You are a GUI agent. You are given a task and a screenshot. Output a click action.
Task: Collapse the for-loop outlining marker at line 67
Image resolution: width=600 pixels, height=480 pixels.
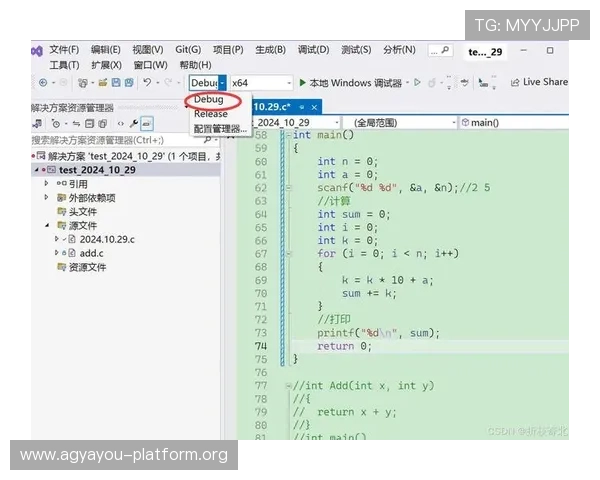pos(287,254)
